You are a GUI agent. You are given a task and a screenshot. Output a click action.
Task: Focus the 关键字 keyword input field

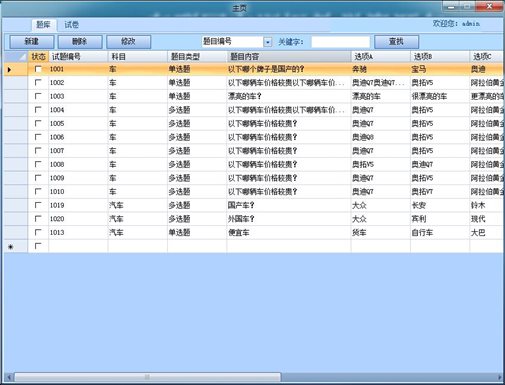point(340,42)
